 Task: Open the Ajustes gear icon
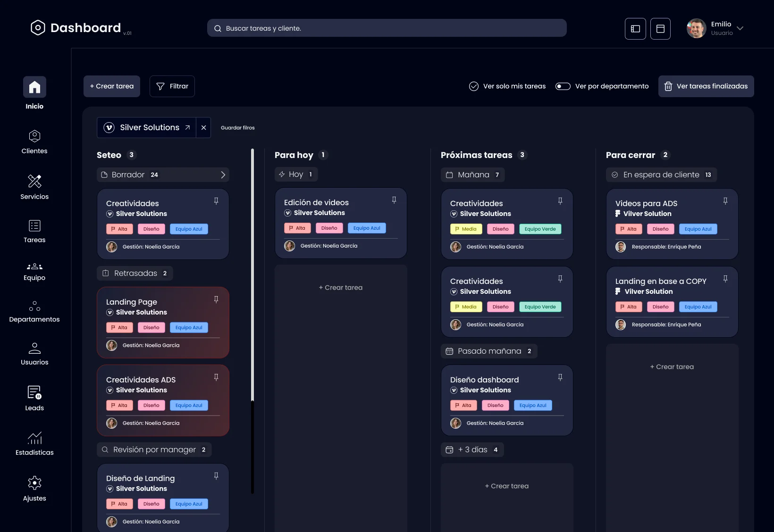[34, 482]
